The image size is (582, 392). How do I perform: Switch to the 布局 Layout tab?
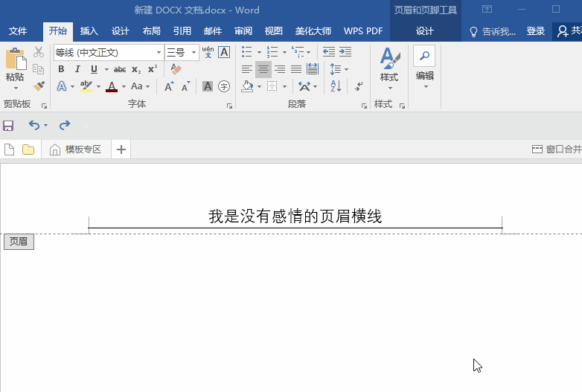coord(151,31)
